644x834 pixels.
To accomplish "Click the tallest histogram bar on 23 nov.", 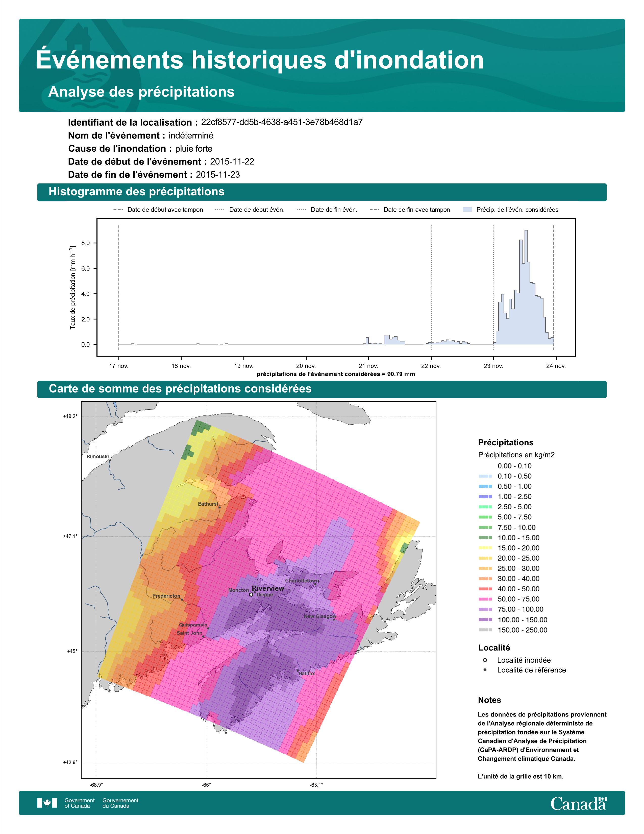I will tap(526, 287).
